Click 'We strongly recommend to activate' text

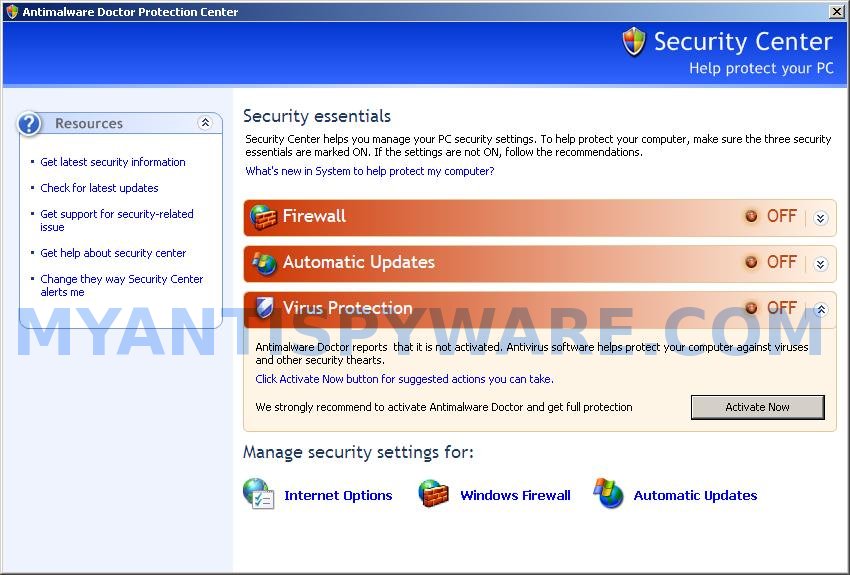(x=443, y=407)
